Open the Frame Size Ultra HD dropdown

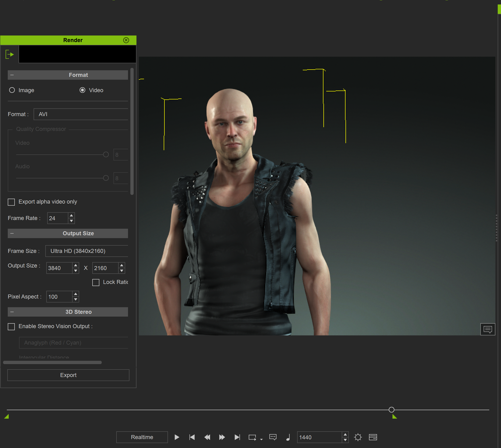pyautogui.click(x=87, y=251)
